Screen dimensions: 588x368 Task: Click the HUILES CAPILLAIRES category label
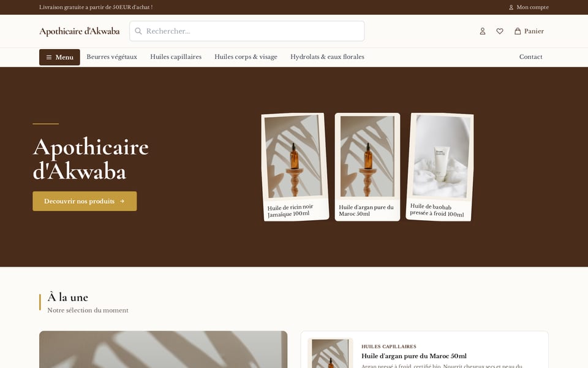389,347
